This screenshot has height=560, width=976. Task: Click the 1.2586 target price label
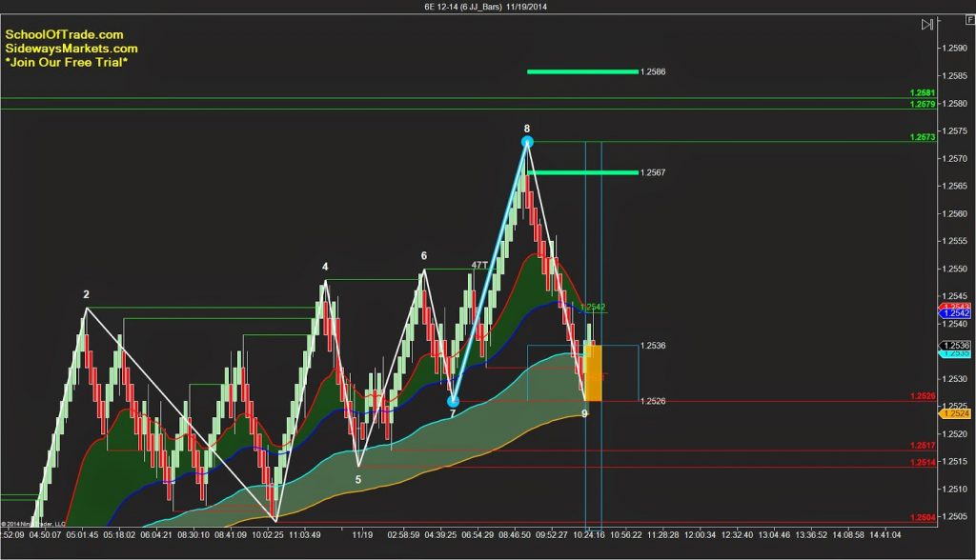click(x=653, y=71)
